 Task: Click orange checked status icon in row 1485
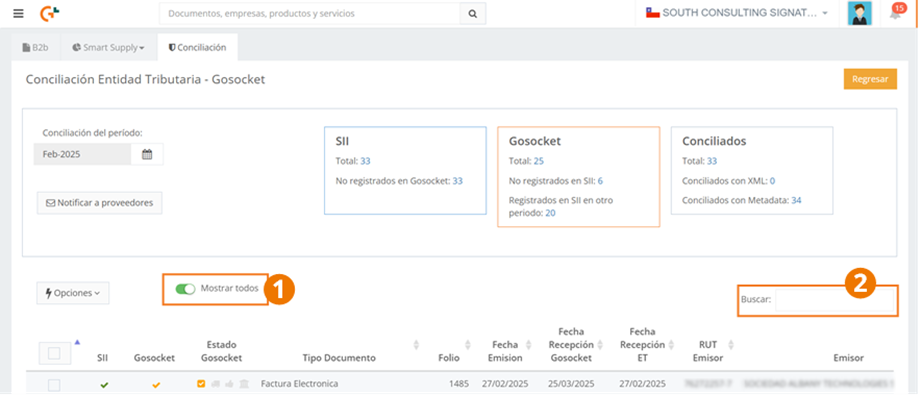tap(201, 384)
